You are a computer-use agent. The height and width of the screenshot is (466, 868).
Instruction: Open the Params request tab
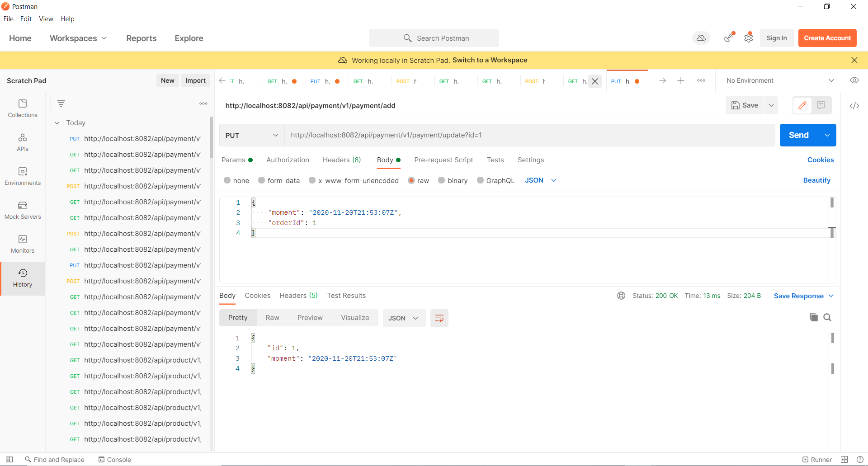pyautogui.click(x=237, y=160)
